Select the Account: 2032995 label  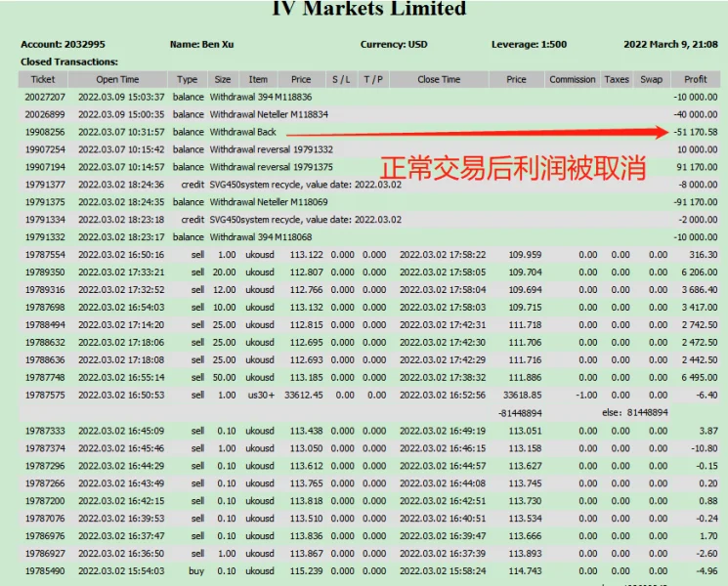(63, 45)
